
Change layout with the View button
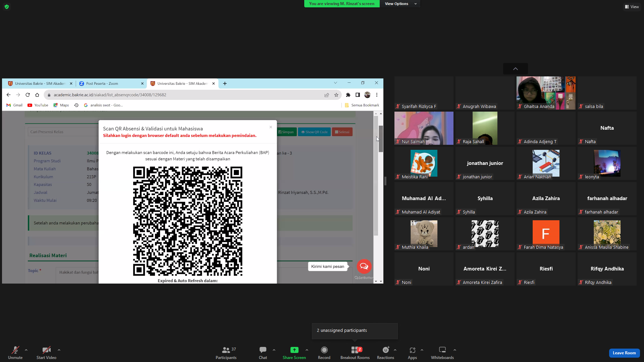point(632,7)
